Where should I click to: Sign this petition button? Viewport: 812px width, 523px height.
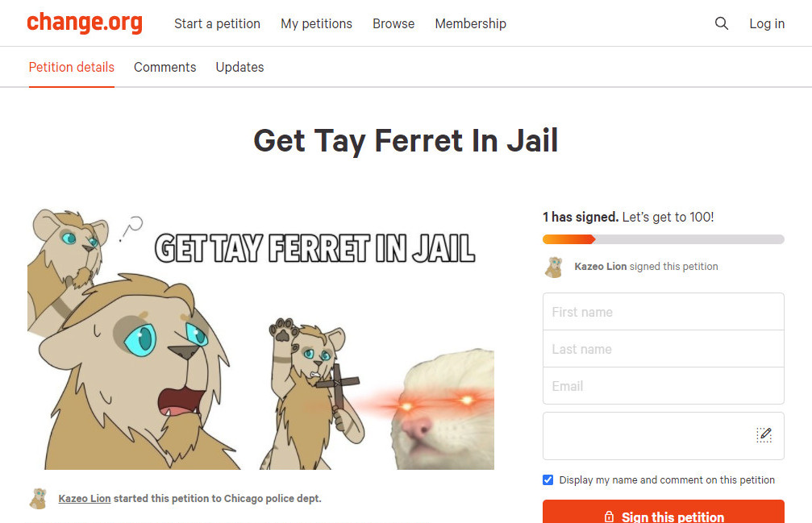[664, 512]
